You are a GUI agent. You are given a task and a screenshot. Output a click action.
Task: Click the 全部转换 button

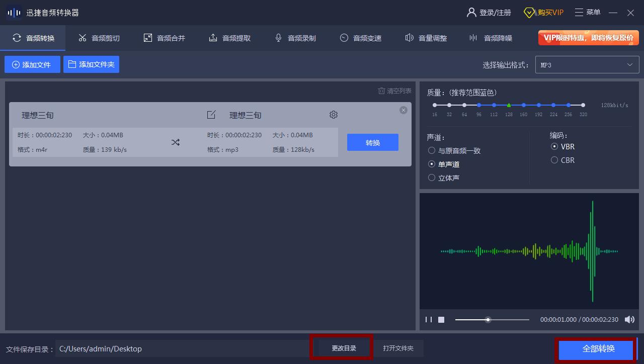pyautogui.click(x=596, y=348)
